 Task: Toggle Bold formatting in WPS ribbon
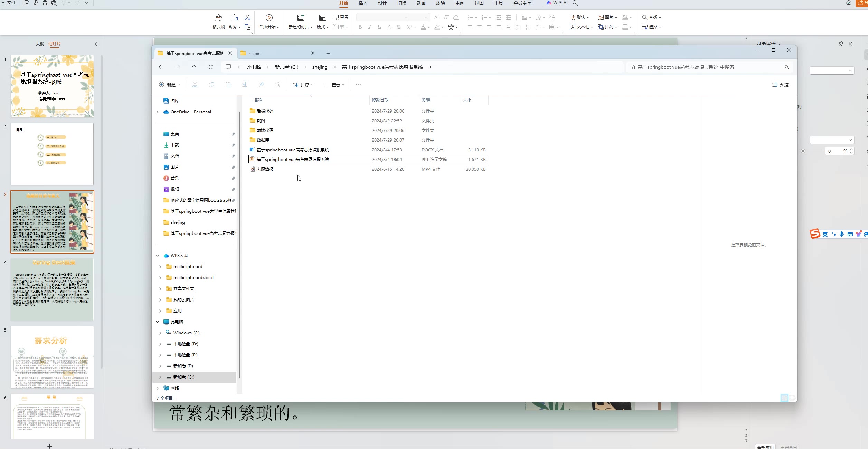pyautogui.click(x=360, y=27)
